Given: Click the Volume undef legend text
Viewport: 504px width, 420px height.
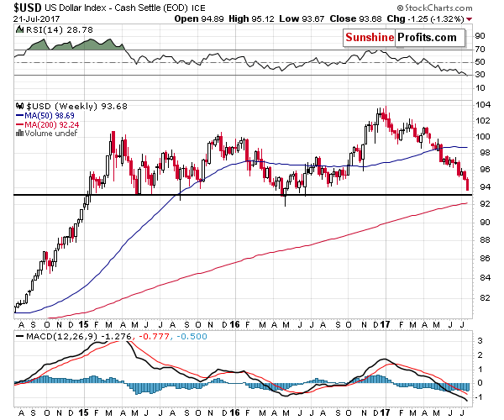Looking at the screenshot, I should click(50, 134).
